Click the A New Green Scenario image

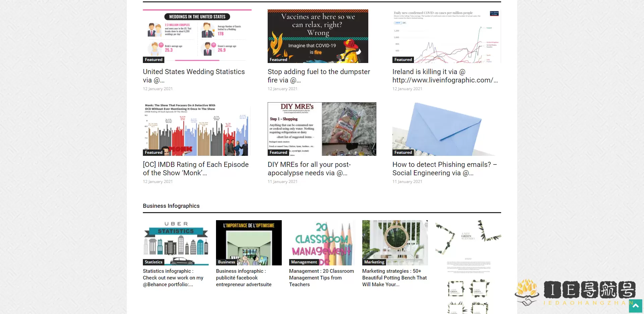pyautogui.click(x=468, y=261)
